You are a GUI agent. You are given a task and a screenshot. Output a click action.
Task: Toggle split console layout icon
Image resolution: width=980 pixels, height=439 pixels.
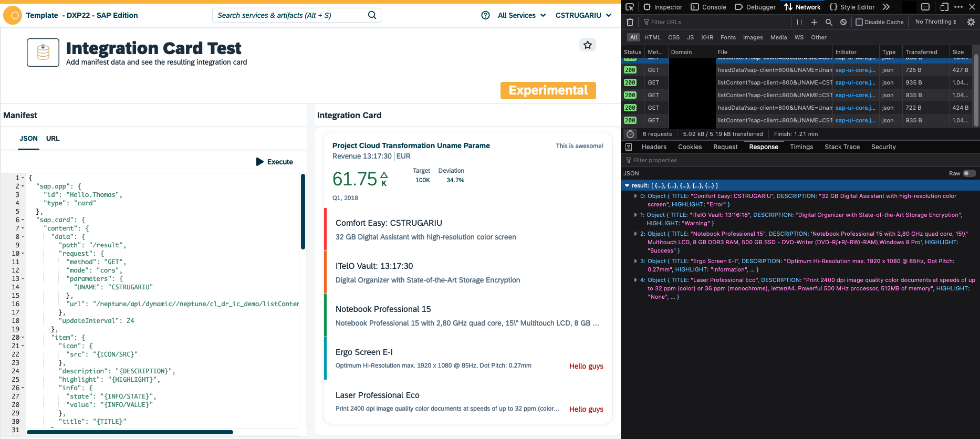click(925, 7)
